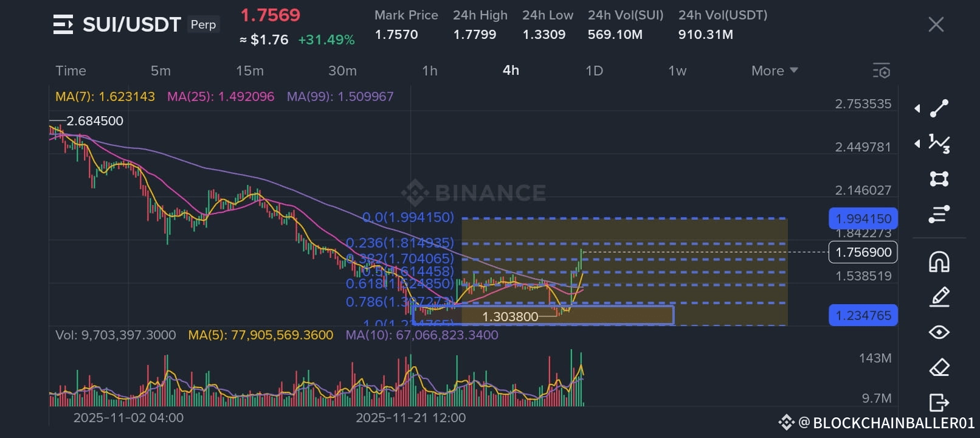Switch to the Time chart view

(71, 71)
